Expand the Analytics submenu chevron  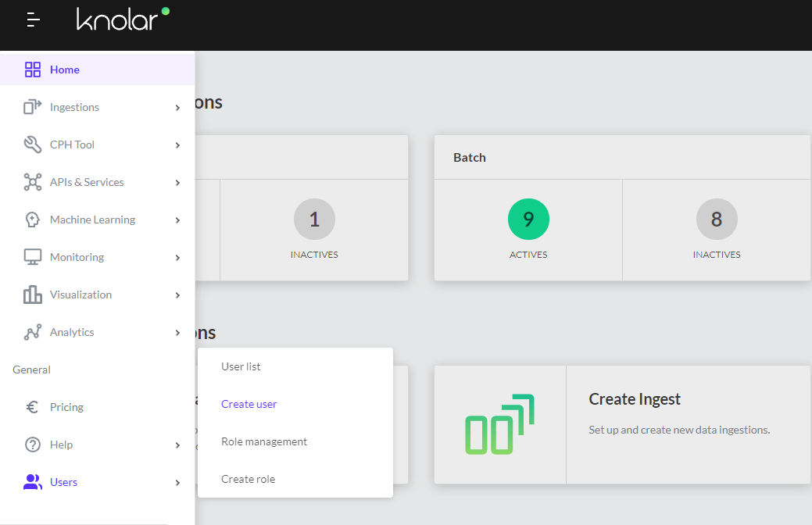177,332
